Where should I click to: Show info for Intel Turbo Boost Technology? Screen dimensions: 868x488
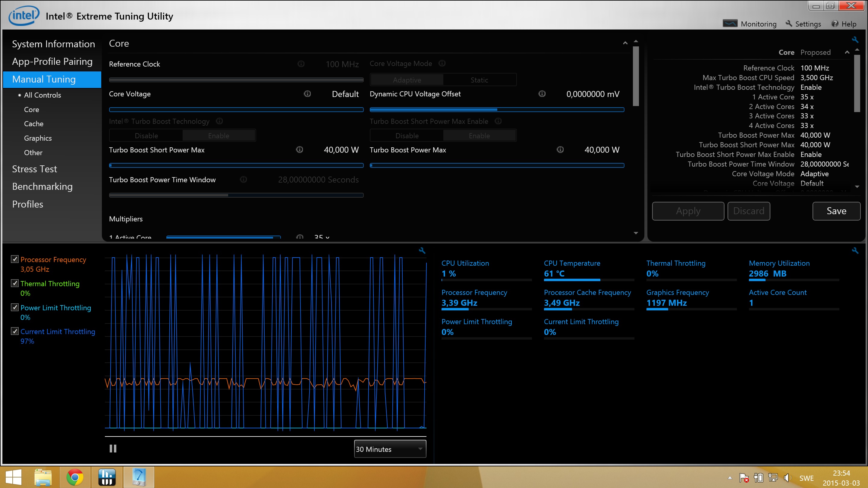point(219,121)
